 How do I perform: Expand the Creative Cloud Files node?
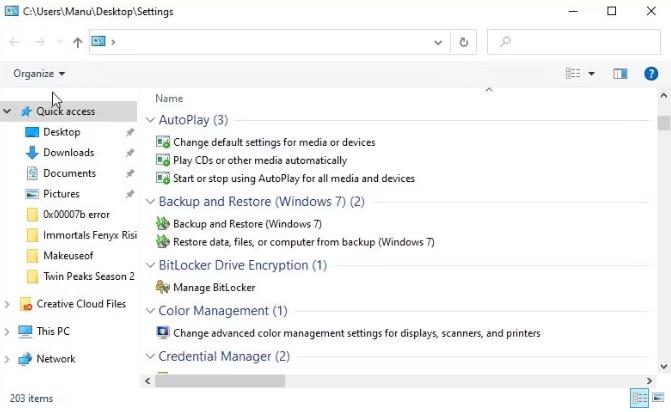(x=7, y=304)
